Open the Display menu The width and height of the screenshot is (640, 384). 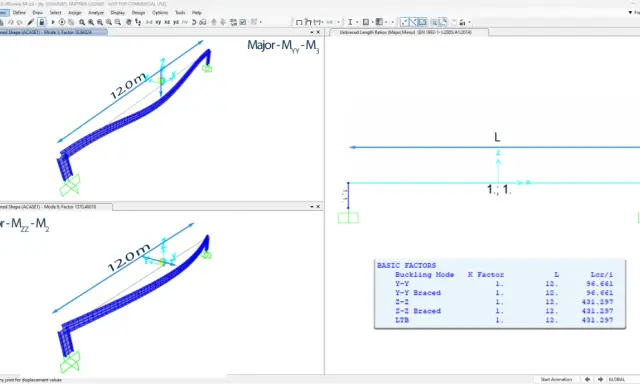click(x=118, y=13)
